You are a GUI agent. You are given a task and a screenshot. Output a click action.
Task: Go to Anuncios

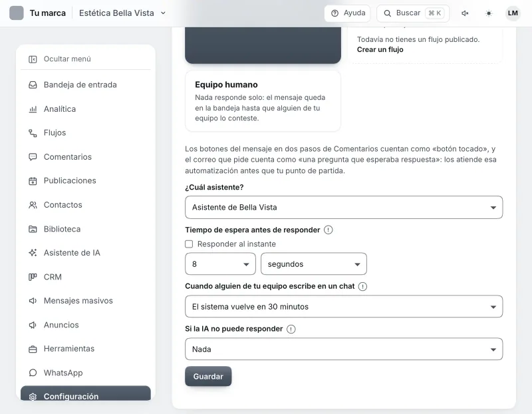tap(86, 325)
